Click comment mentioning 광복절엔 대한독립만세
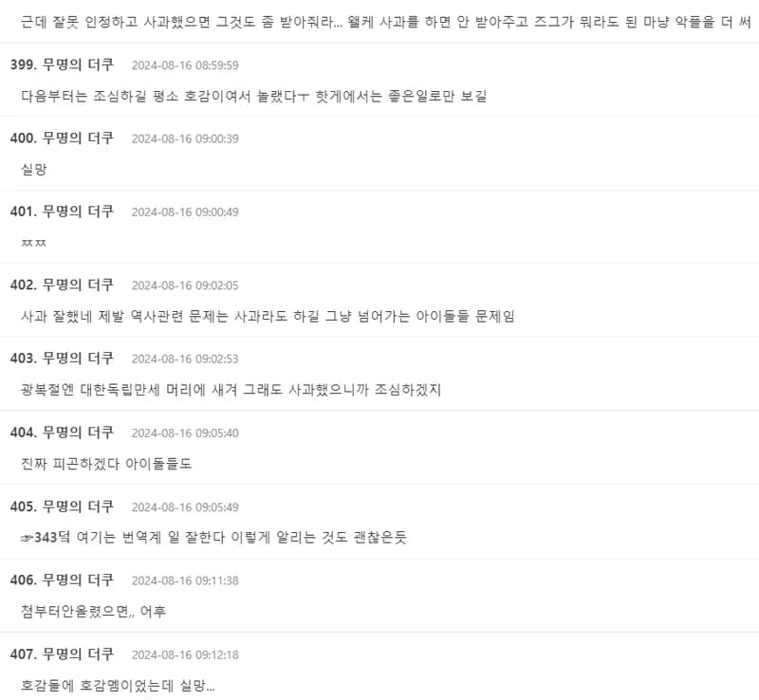Screen dimensions: 759x700 tap(231, 390)
